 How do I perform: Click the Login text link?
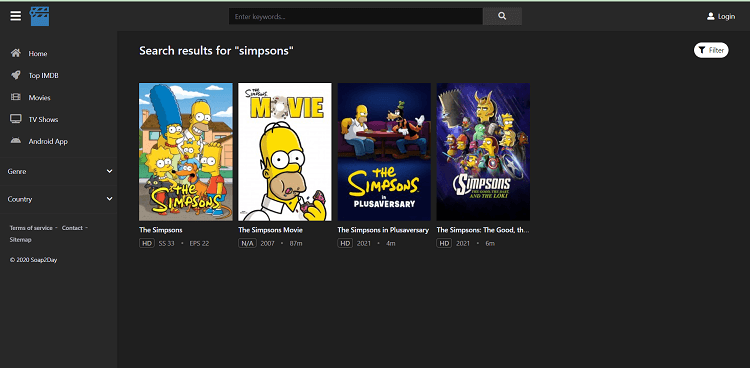point(726,16)
